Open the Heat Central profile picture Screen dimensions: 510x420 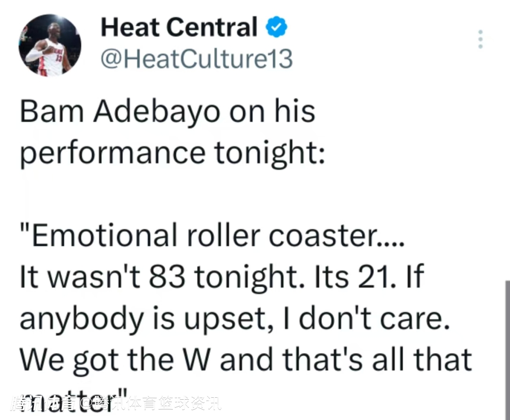pyautogui.click(x=50, y=45)
